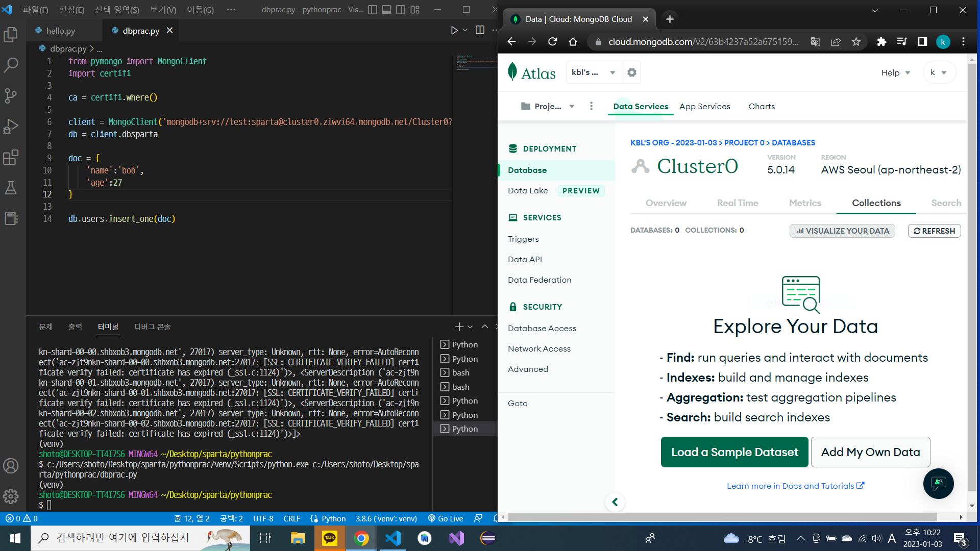Open the App Services tab
This screenshot has width=980, height=551.
(705, 106)
